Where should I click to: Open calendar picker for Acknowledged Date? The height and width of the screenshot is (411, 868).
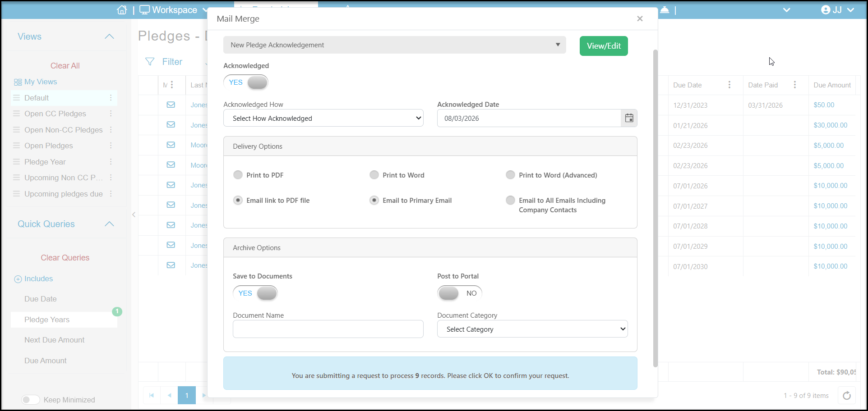(629, 118)
